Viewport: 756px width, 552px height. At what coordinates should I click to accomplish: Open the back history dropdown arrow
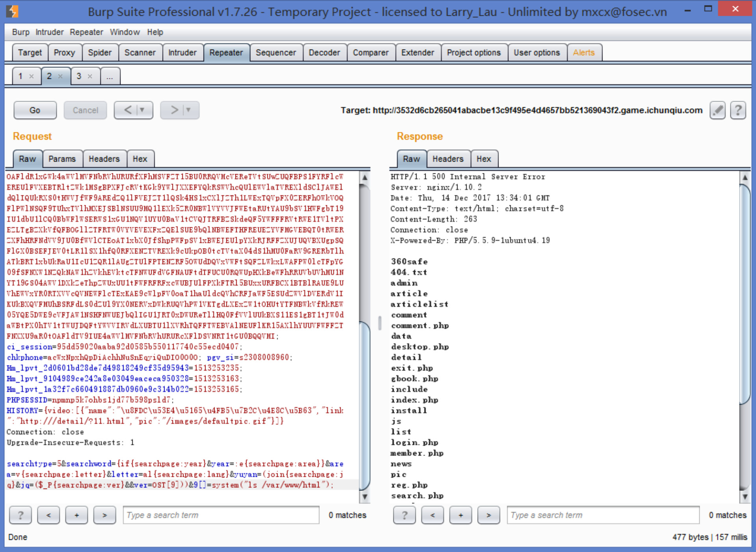(x=143, y=110)
